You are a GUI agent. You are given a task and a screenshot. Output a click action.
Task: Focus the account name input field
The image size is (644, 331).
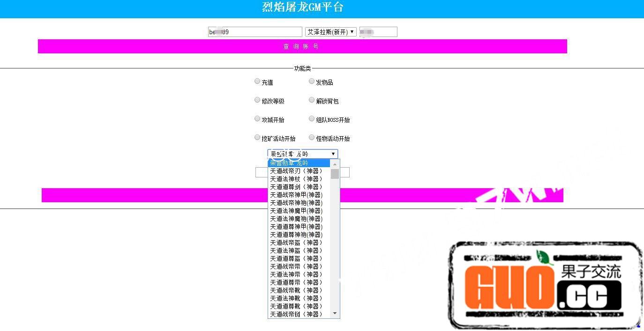click(x=255, y=32)
